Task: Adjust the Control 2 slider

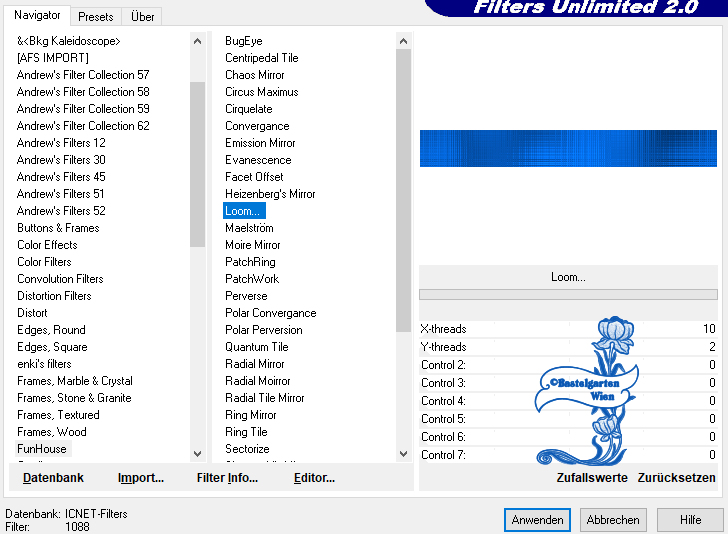Action: (x=568, y=365)
